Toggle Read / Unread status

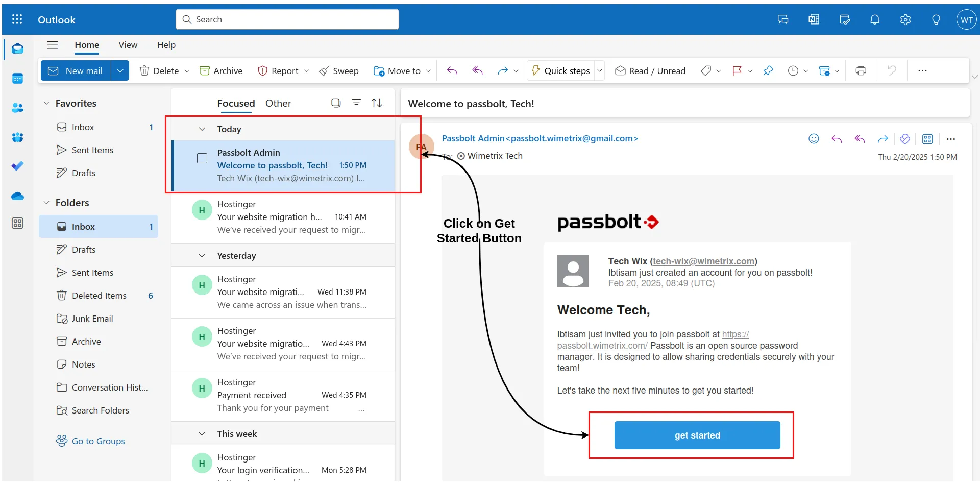click(650, 71)
